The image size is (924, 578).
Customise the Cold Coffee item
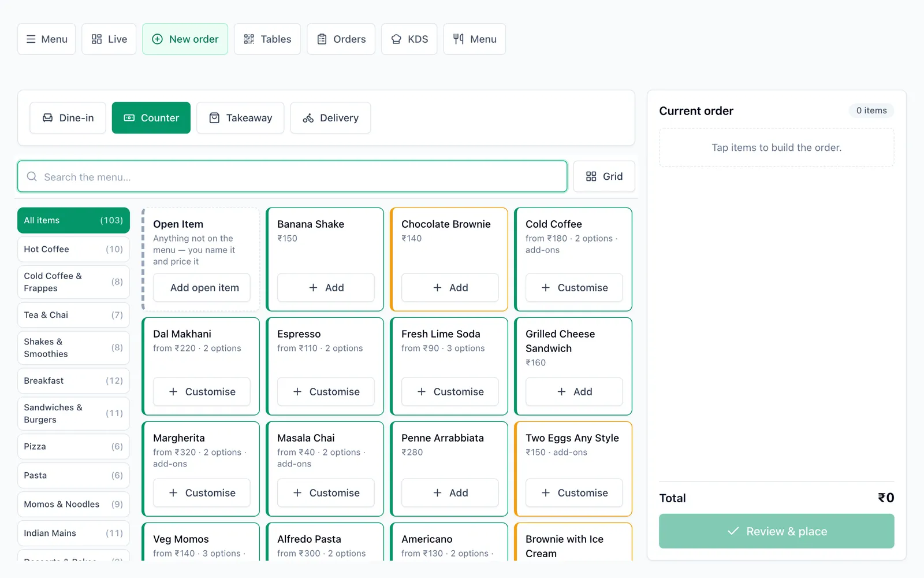(x=574, y=288)
